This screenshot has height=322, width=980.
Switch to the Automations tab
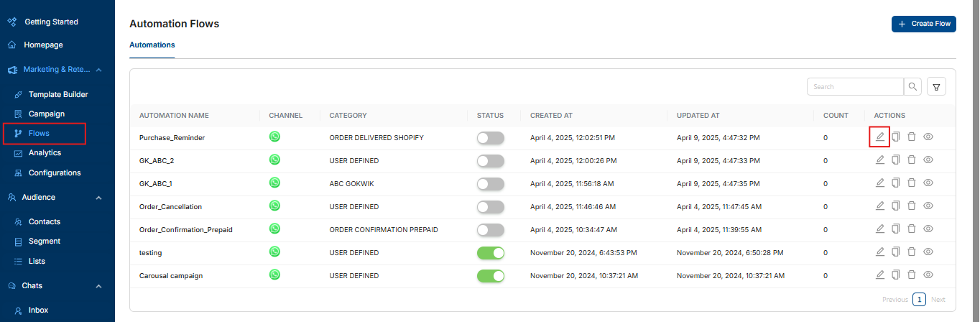152,45
